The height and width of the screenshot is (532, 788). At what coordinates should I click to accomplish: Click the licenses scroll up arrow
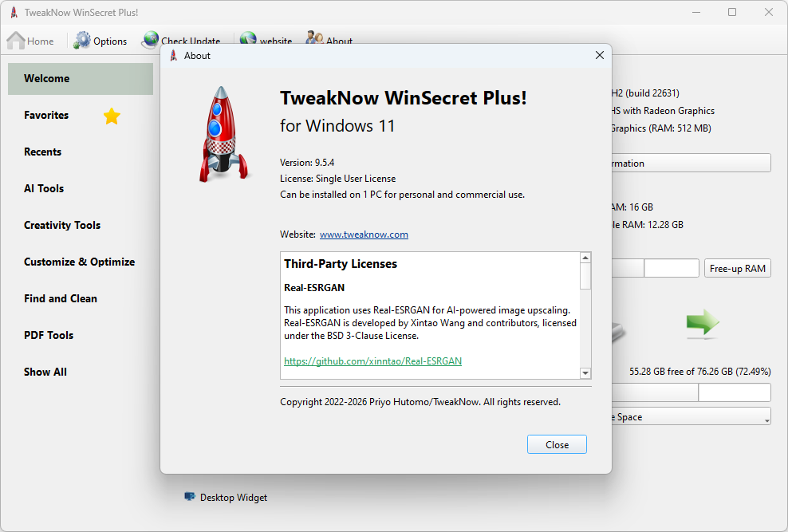pyautogui.click(x=585, y=258)
